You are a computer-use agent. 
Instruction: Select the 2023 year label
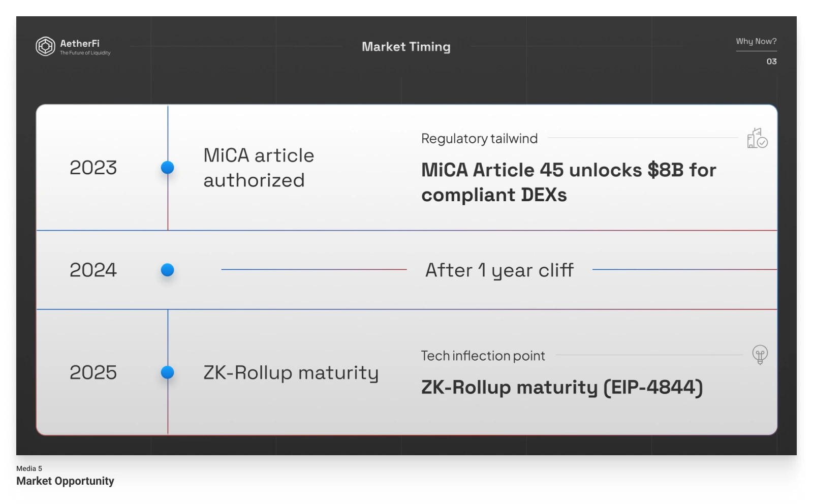93,168
